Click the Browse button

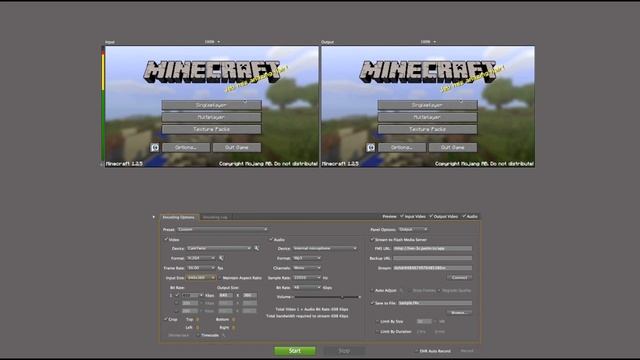click(460, 313)
